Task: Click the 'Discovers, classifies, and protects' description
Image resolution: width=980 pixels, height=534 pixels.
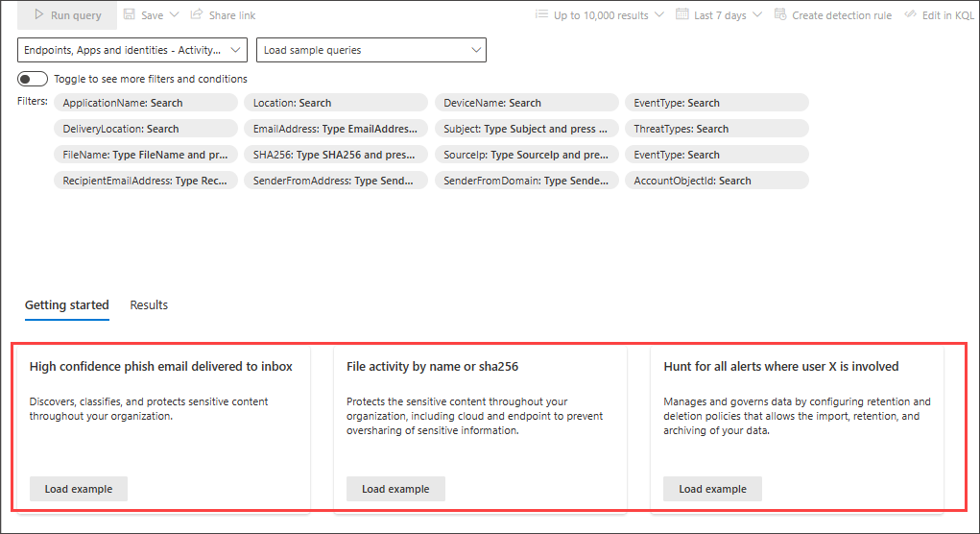Action: pyautogui.click(x=149, y=409)
